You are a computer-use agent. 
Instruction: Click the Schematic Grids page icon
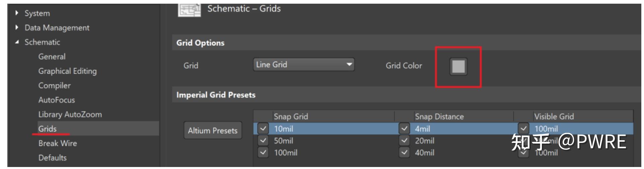pos(189,10)
